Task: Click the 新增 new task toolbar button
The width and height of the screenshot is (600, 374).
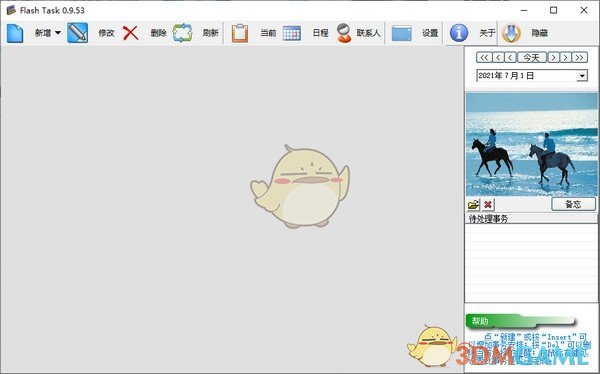Action: click(x=29, y=33)
